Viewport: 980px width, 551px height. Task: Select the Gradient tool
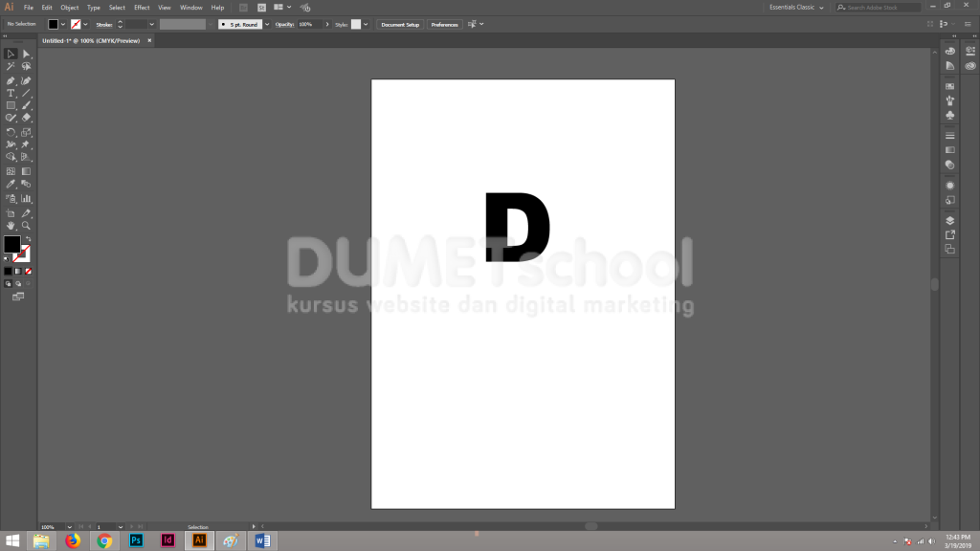point(26,171)
